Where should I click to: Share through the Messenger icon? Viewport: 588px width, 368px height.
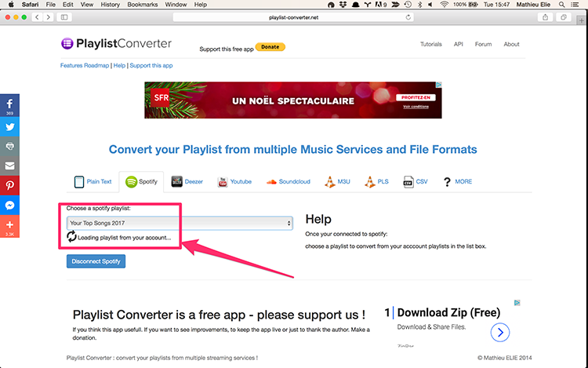click(9, 206)
